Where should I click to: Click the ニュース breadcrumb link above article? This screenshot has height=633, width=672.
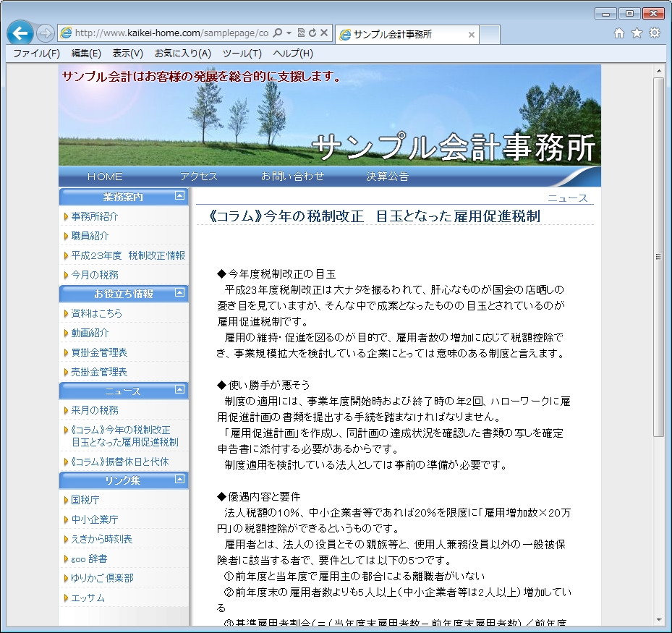point(567,198)
